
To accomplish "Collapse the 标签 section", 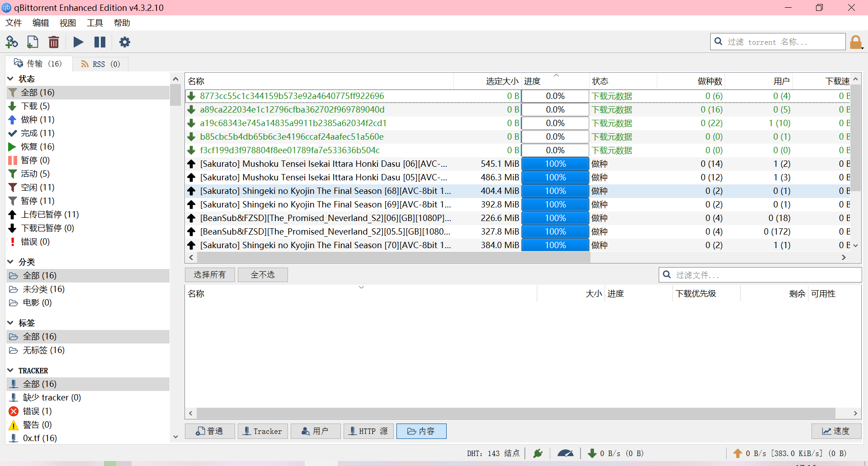I will click(10, 323).
